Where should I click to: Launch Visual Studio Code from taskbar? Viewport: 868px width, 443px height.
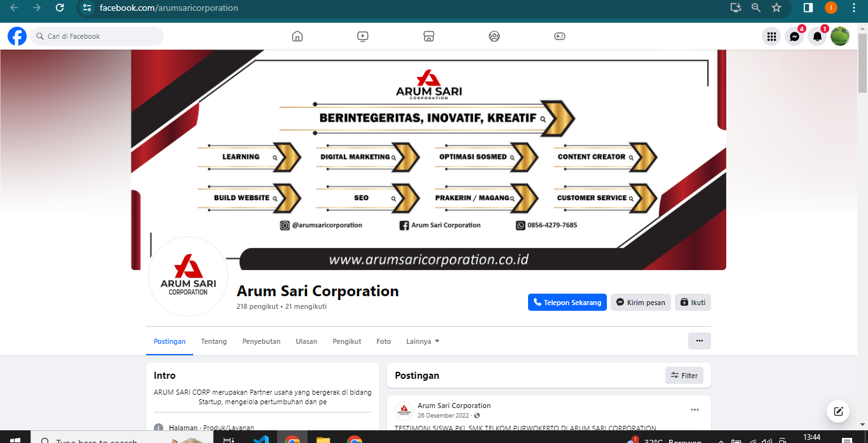[x=261, y=439]
